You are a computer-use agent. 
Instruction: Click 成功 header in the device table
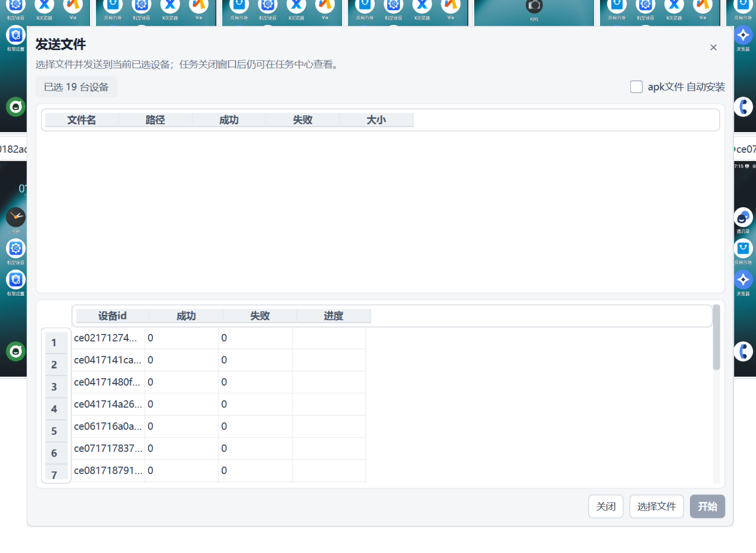(x=186, y=316)
